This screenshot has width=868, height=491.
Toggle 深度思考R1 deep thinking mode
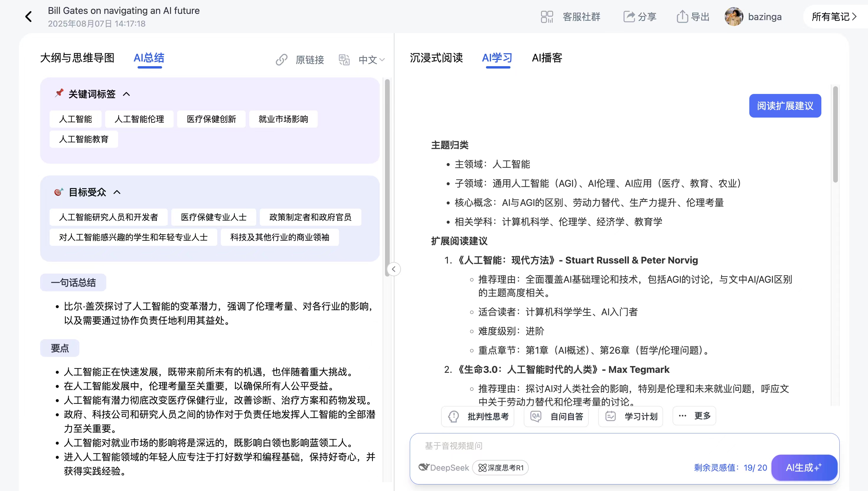pos(500,468)
